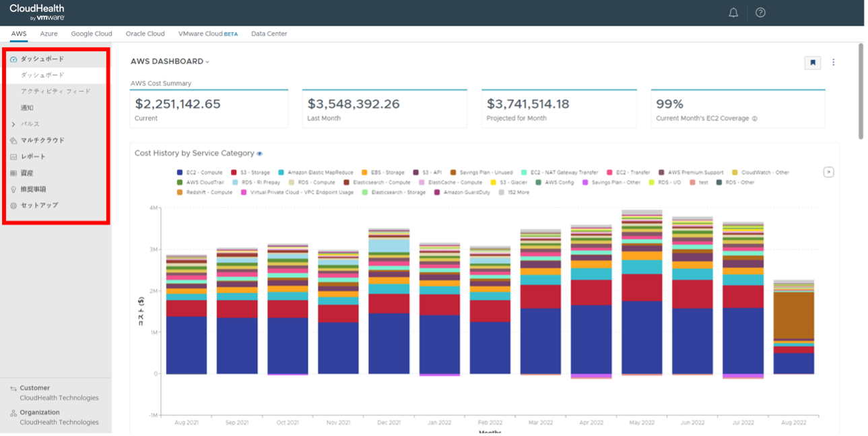Open Organization CloudHealth Technologies selector
Image resolution: width=868 pixels, height=436 pixels.
point(57,418)
